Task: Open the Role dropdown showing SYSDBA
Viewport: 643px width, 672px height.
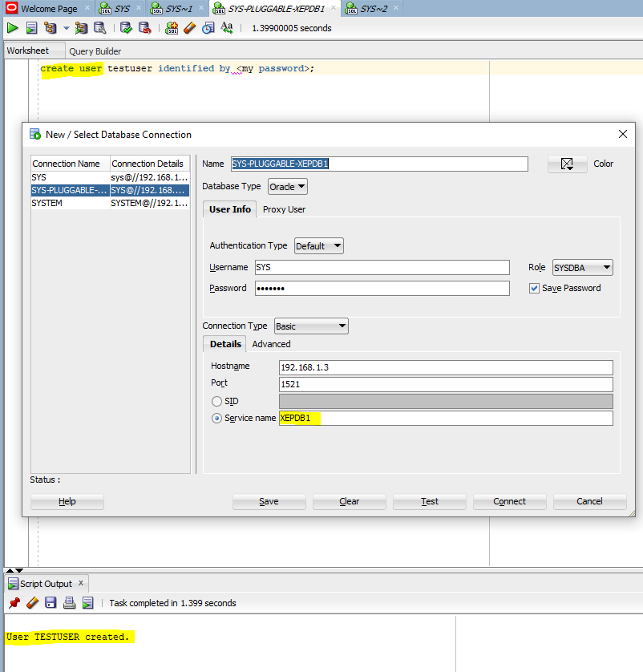Action: click(583, 268)
